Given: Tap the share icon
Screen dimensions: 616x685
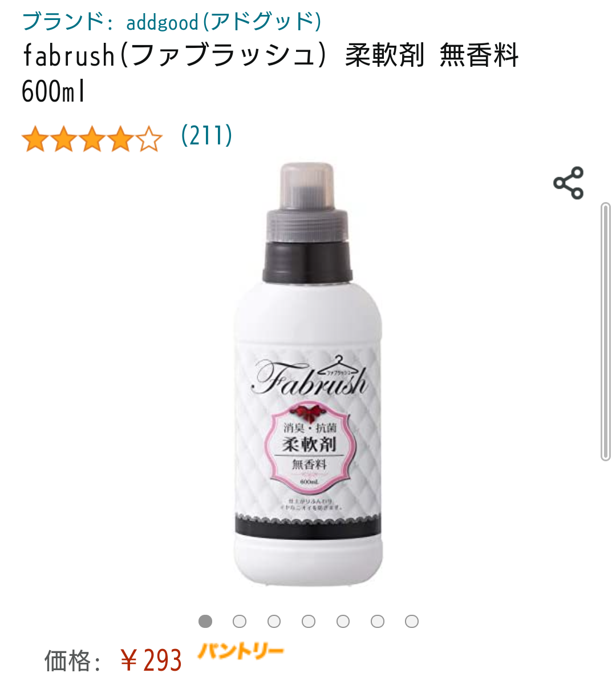Looking at the screenshot, I should point(568,183).
